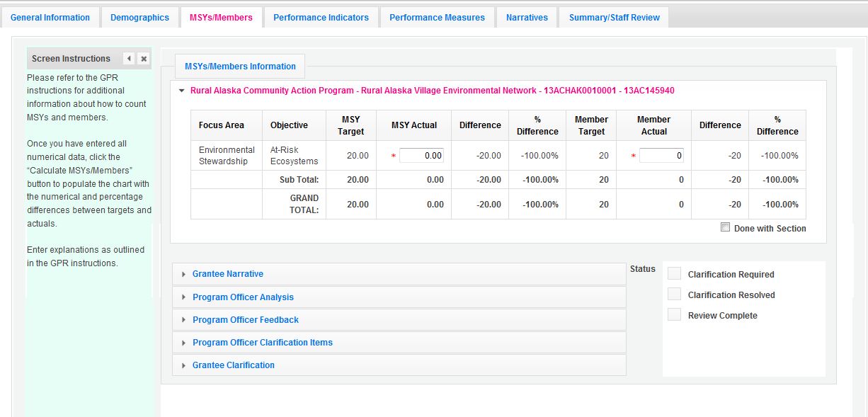Image resolution: width=868 pixels, height=417 pixels.
Task: Expand the Program Officer Feedback section
Action: pos(245,320)
